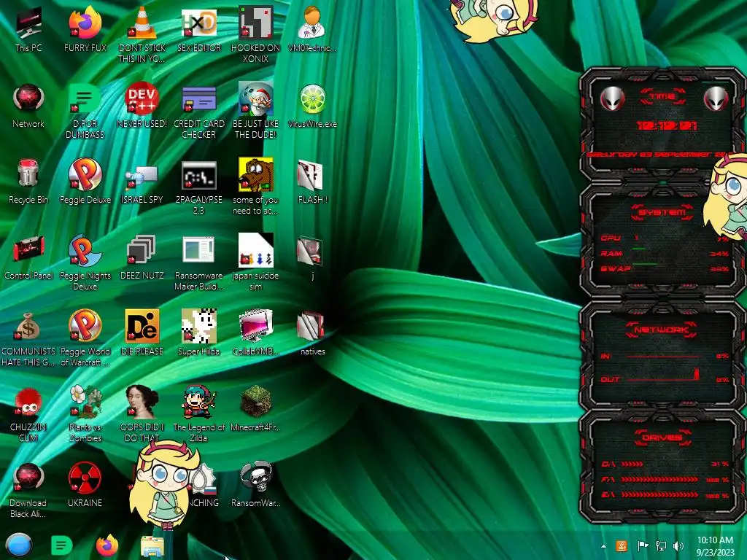747x560 pixels.
Task: Open the Control Panel shortcut
Action: pyautogui.click(x=28, y=257)
